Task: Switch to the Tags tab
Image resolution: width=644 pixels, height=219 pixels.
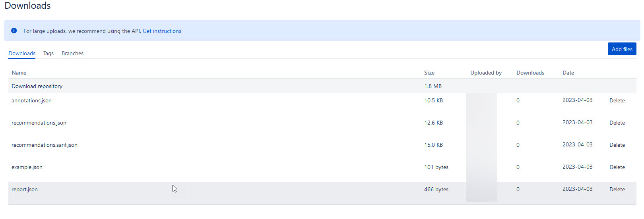Action: 48,53
